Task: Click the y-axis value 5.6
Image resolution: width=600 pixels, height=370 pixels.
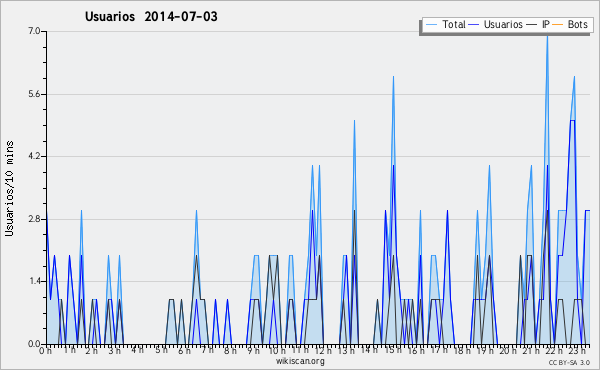Action: click(34, 94)
